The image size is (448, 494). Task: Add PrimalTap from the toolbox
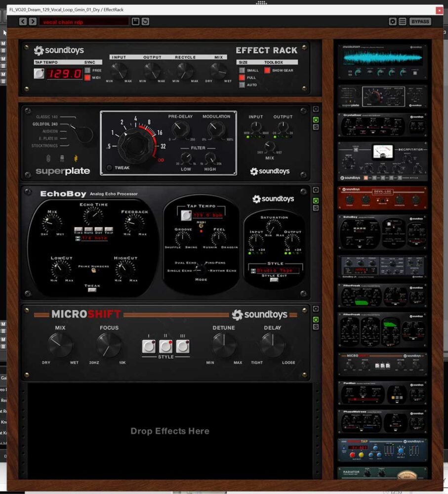point(382,450)
